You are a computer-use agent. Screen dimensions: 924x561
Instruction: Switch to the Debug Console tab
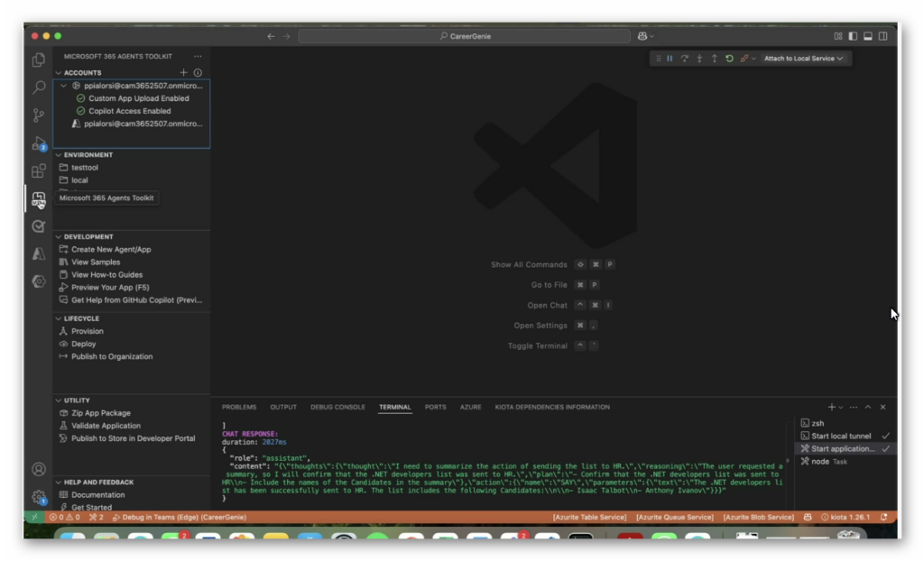tap(337, 407)
